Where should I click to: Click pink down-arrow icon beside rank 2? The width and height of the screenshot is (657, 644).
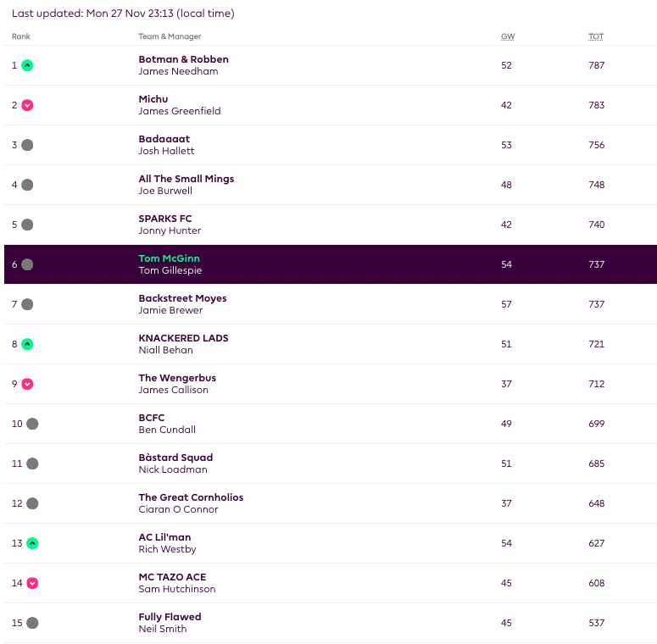pos(27,105)
